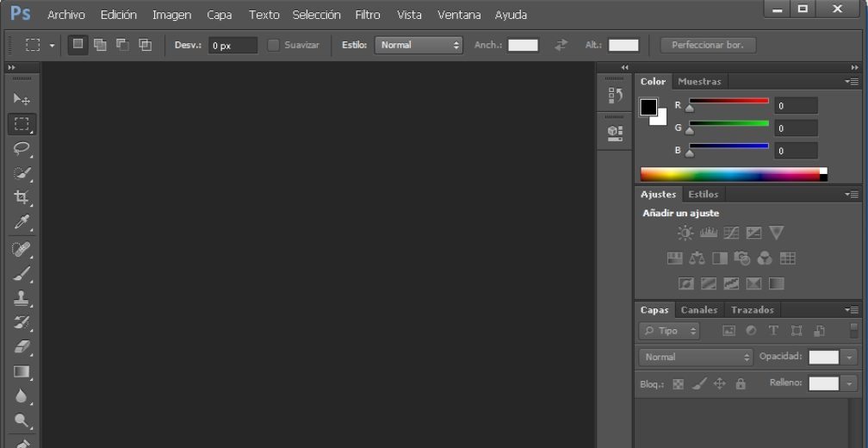The height and width of the screenshot is (448, 868).
Task: Collapse the right panels to icons
Action: [x=855, y=67]
